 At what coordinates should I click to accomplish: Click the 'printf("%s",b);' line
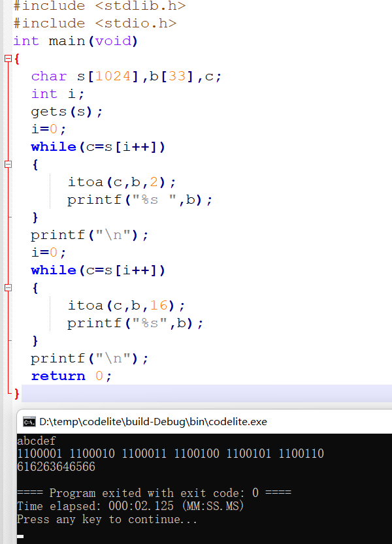(135, 323)
